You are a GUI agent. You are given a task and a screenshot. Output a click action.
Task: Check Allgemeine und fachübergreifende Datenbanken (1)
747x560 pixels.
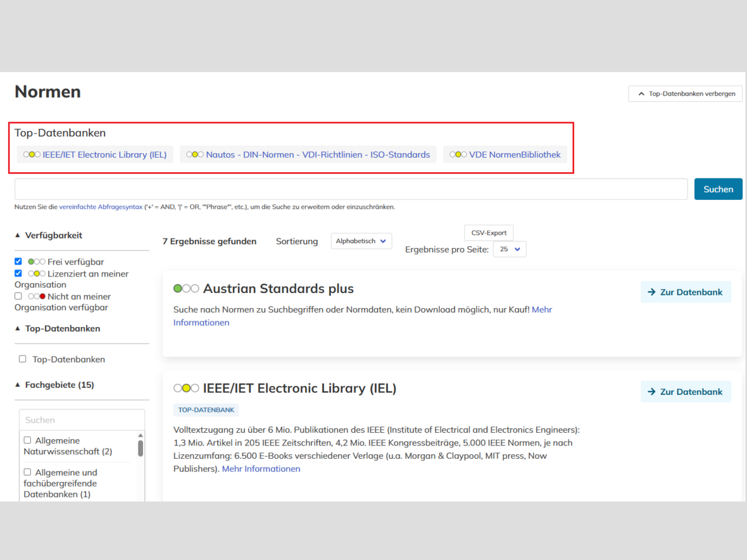pos(27,473)
